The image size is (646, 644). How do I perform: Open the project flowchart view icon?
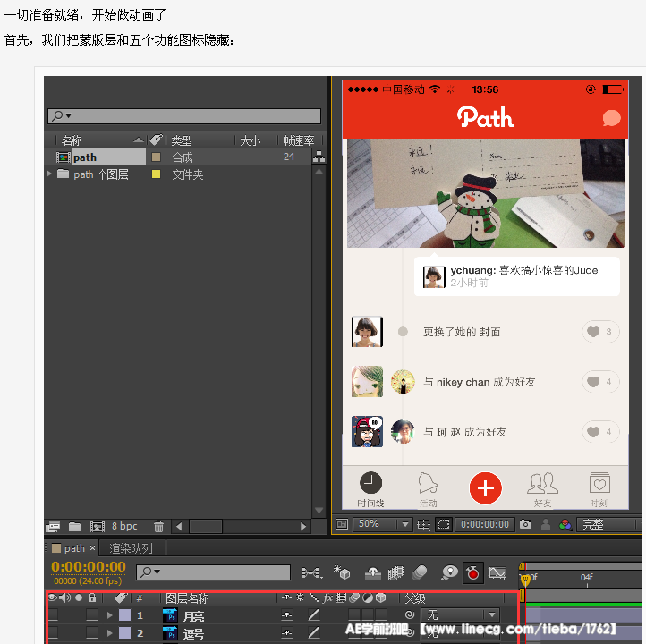click(319, 157)
